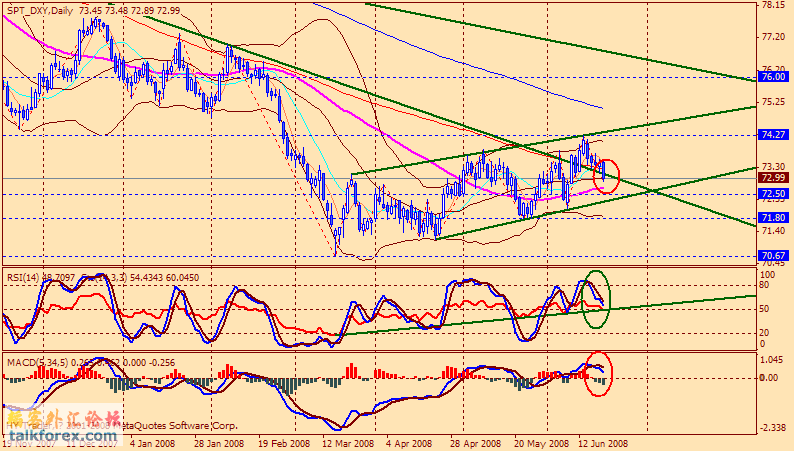Click the 73.30 price axis value
This screenshot has height=451, width=794.
(x=774, y=167)
